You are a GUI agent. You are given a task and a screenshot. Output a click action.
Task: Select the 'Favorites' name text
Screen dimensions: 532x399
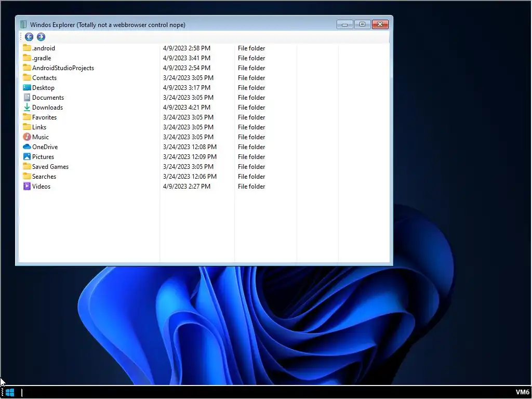point(45,117)
